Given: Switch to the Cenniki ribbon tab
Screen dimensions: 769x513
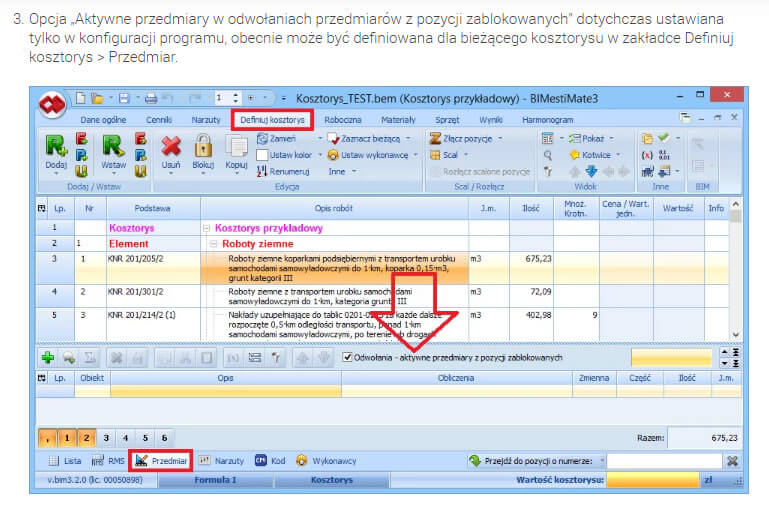Looking at the screenshot, I should pyautogui.click(x=159, y=120).
